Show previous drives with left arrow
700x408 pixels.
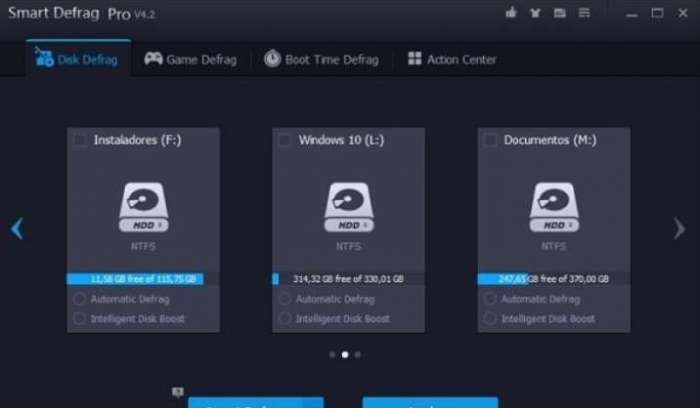point(17,229)
